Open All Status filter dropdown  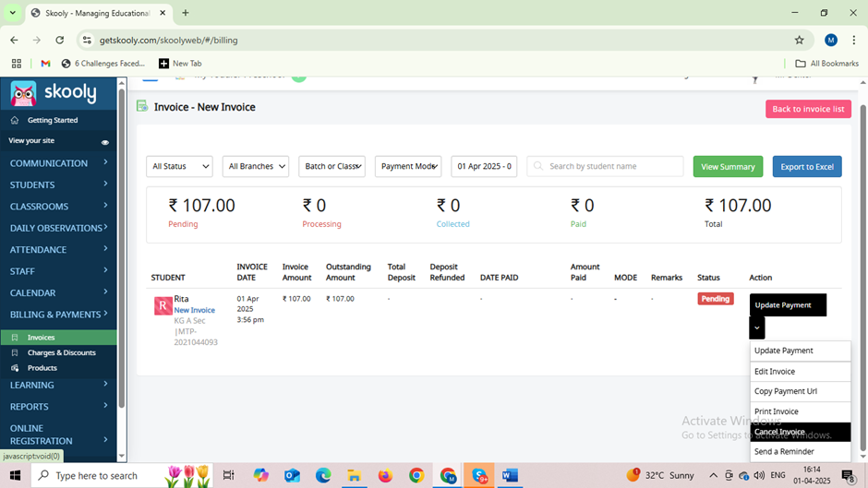click(179, 166)
